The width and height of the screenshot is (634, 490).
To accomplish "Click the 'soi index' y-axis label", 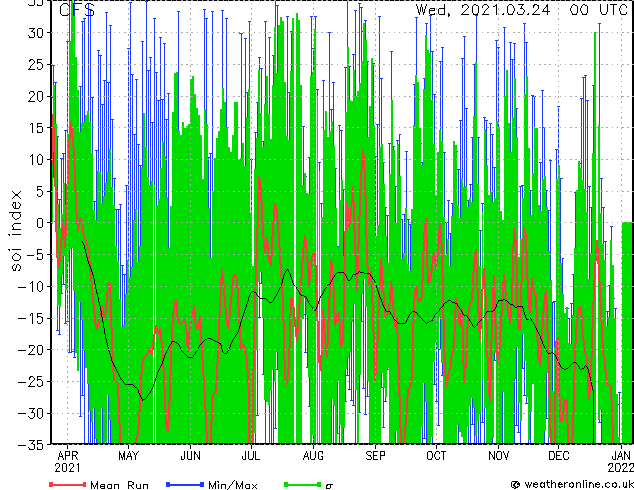I will pos(16,231).
